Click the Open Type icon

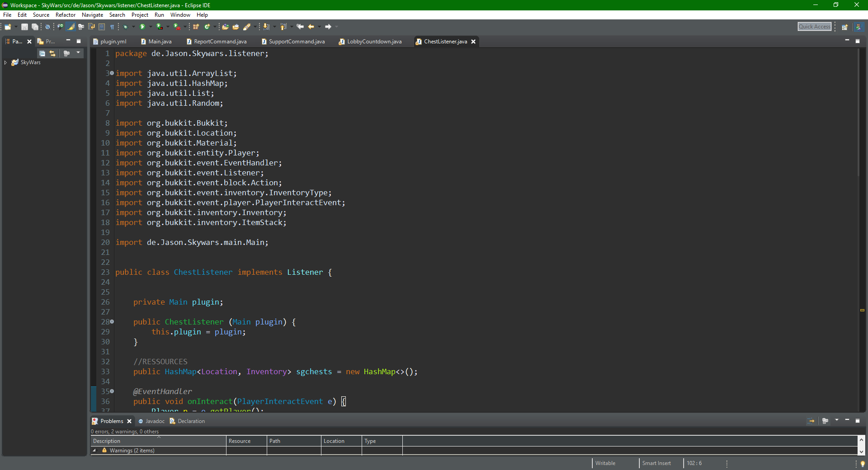[225, 27]
